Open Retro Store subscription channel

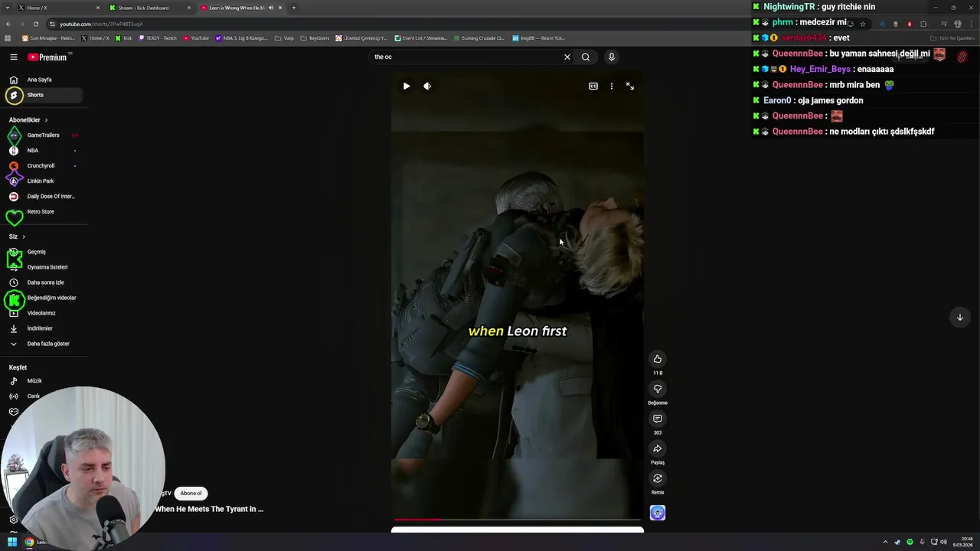tap(43, 212)
